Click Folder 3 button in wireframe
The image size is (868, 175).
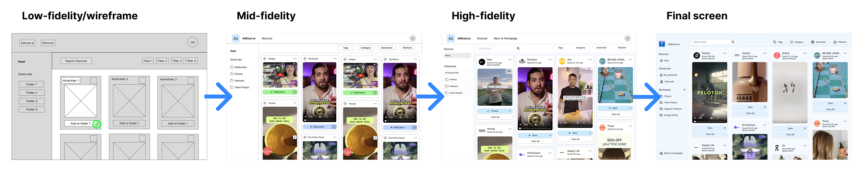[32, 101]
